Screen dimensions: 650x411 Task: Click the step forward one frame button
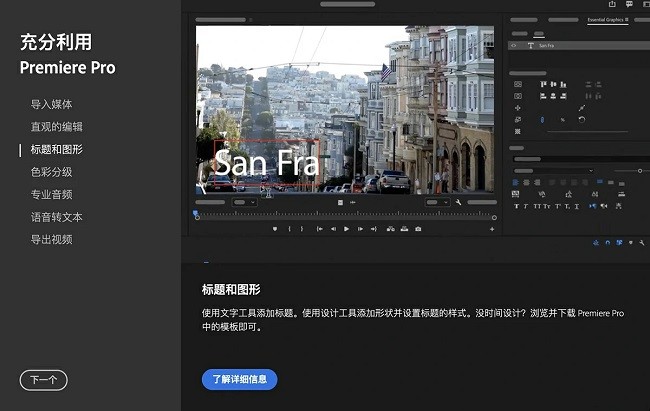click(360, 229)
